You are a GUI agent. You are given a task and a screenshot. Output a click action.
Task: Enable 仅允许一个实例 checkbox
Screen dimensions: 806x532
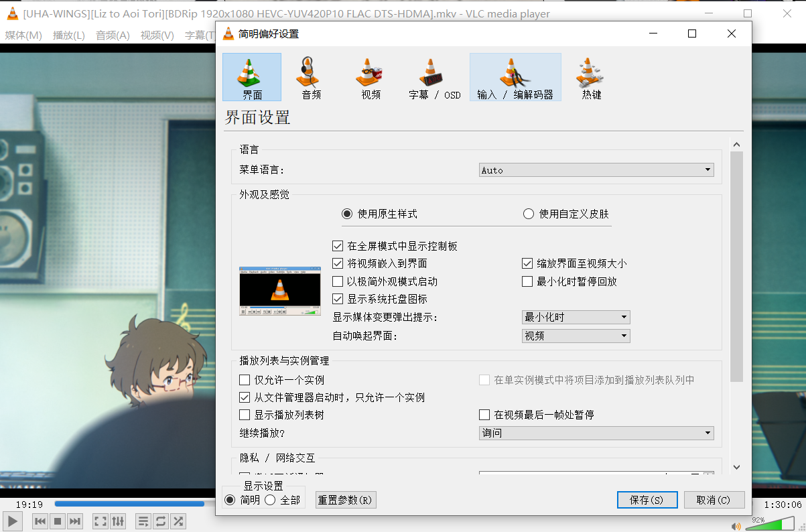tap(245, 380)
